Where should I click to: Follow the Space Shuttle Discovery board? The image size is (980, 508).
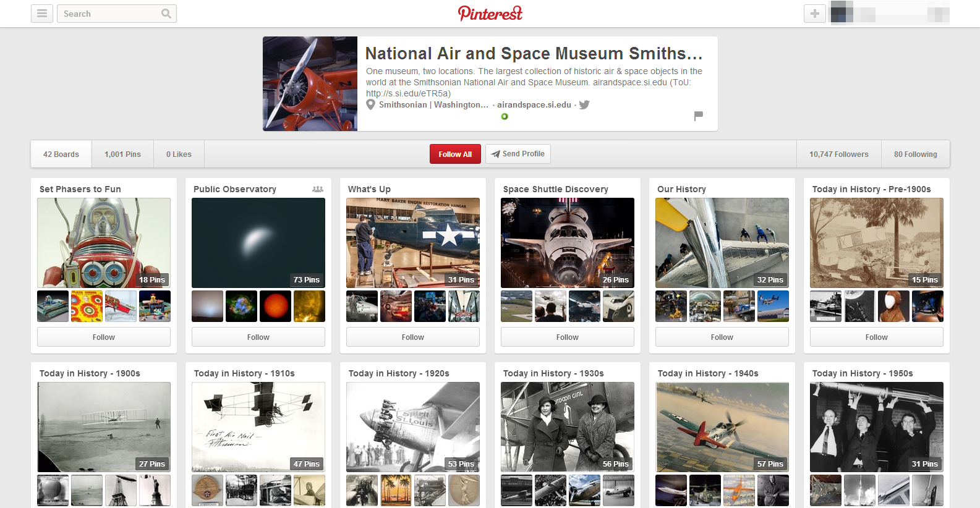(568, 337)
